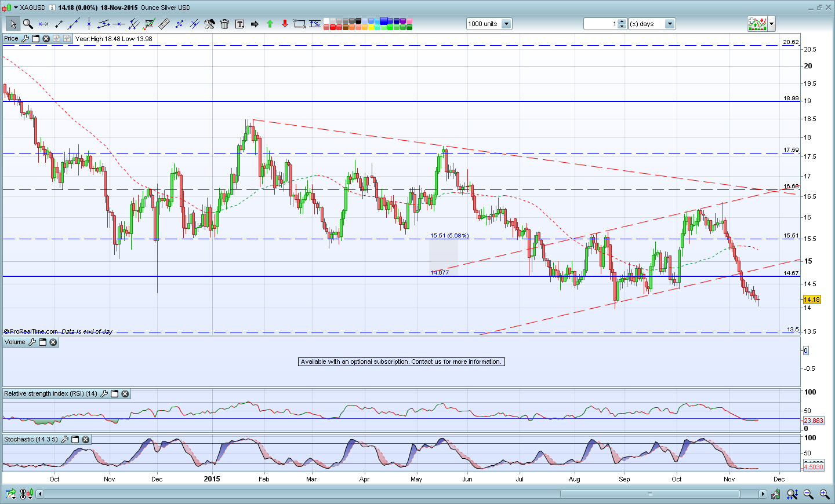Click the zoom in magnifier icon
This screenshot has width=835, height=504.
824,494
